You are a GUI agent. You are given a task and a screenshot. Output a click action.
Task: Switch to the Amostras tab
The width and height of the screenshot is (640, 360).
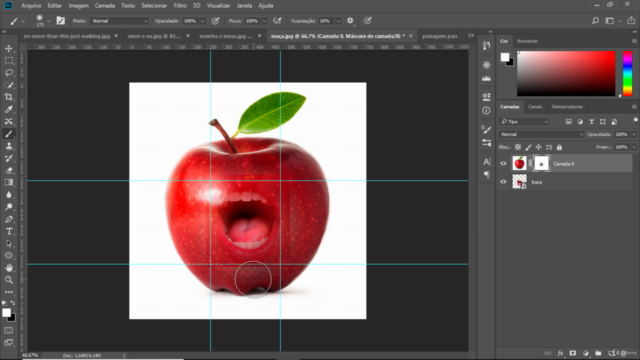coord(527,41)
